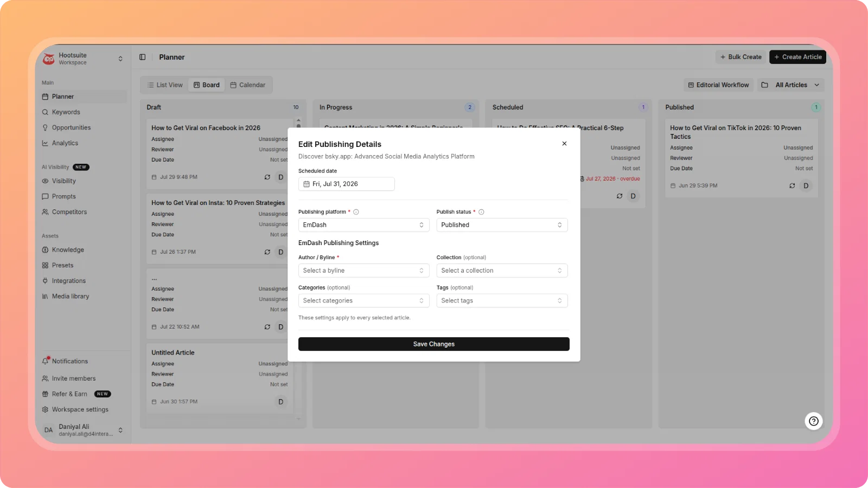This screenshot has height=488, width=868.
Task: Click the D avatar on TikTok 2026 card
Action: coord(806,185)
